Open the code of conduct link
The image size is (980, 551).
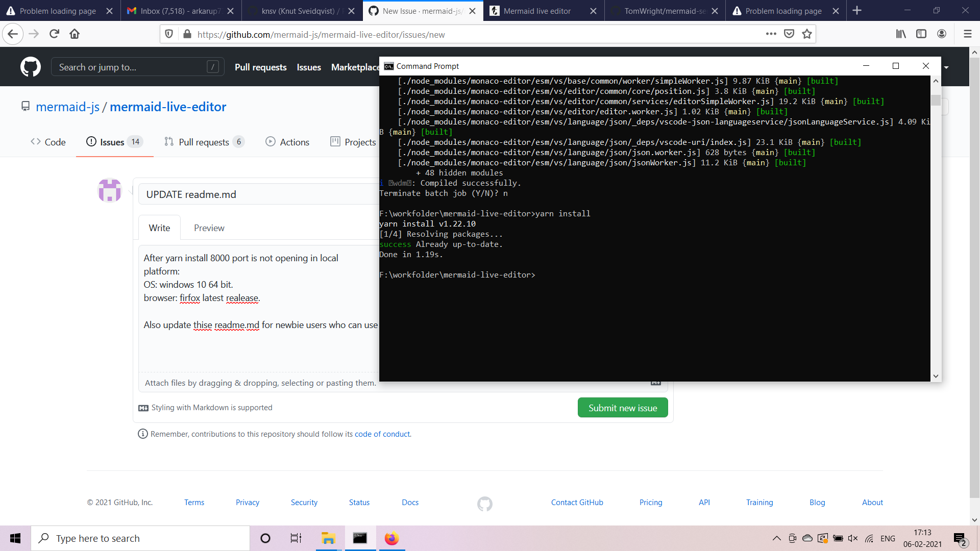[x=382, y=434]
